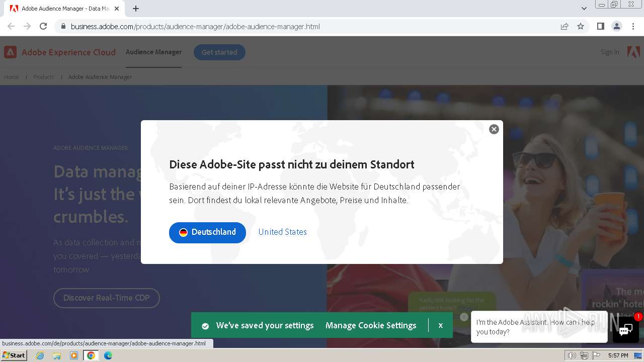Launch Microsoft Edge from taskbar
Screen dimensions: 644x362
(108, 355)
